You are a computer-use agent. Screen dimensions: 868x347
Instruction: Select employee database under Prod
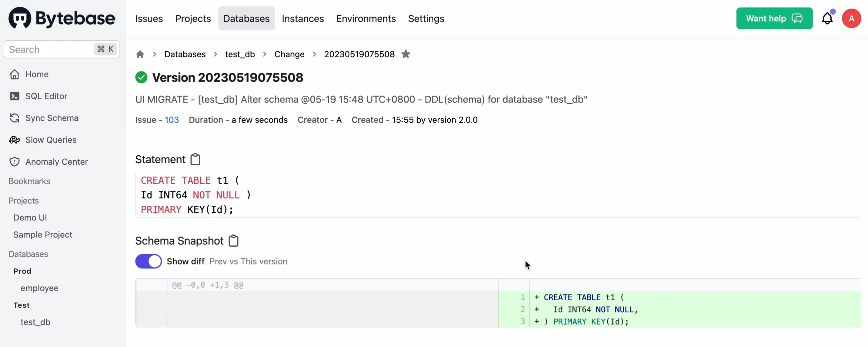click(39, 288)
